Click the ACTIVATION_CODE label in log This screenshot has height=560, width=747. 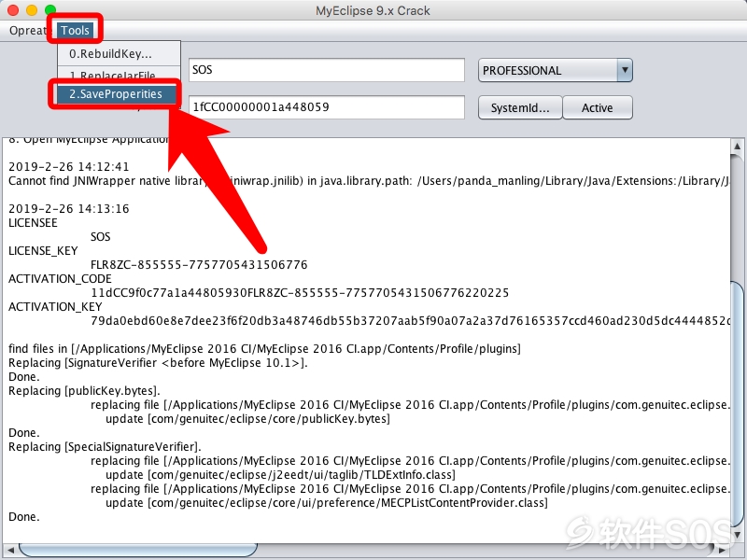pyautogui.click(x=60, y=278)
